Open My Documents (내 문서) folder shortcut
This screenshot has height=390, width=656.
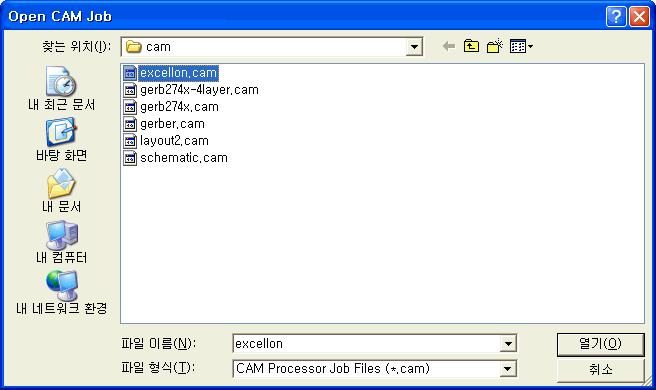point(61,190)
